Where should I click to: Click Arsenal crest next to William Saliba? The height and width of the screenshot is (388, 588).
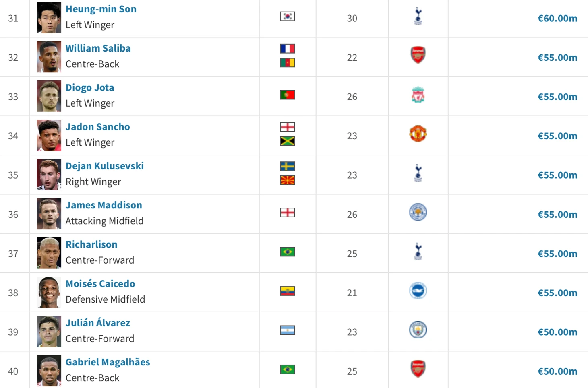point(418,55)
